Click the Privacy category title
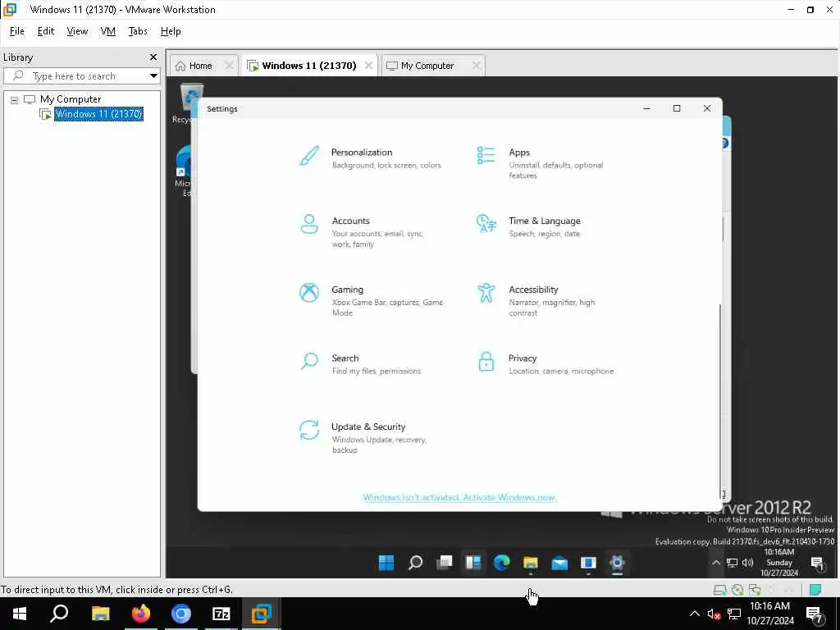This screenshot has width=840, height=630. (523, 358)
